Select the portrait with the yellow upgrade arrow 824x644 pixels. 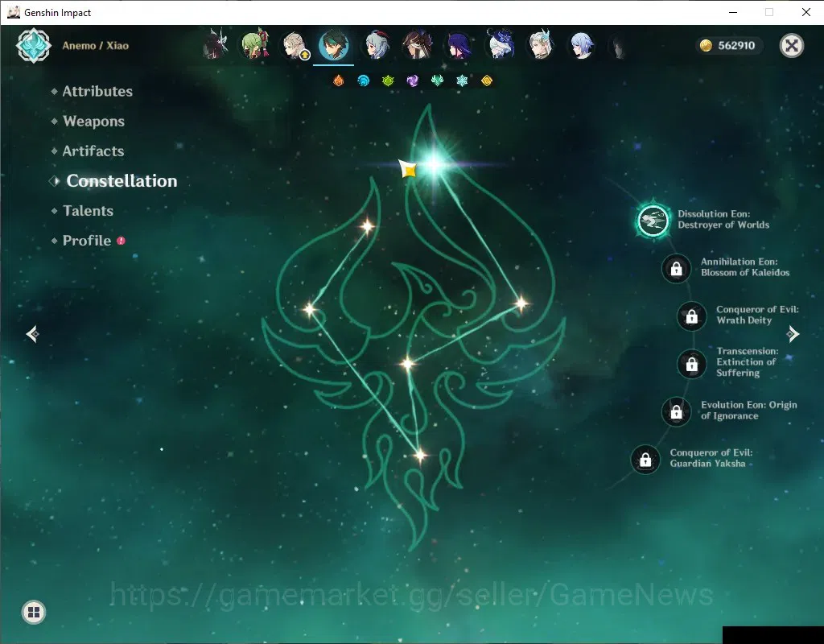tap(295, 46)
